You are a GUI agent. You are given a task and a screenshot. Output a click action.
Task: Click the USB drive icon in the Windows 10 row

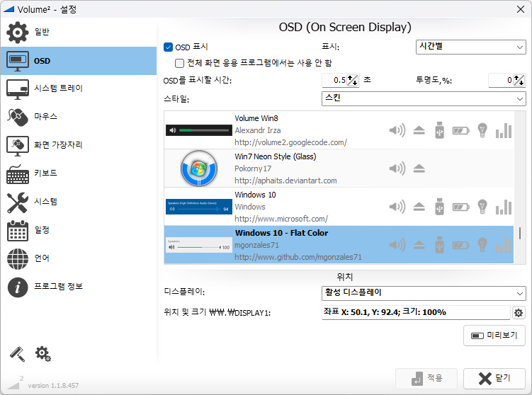tap(439, 207)
